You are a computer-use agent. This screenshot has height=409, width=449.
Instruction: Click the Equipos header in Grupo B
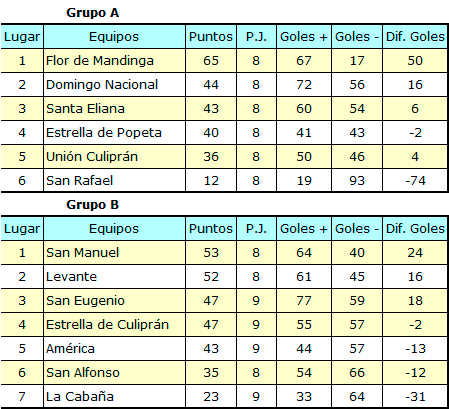[x=114, y=229]
